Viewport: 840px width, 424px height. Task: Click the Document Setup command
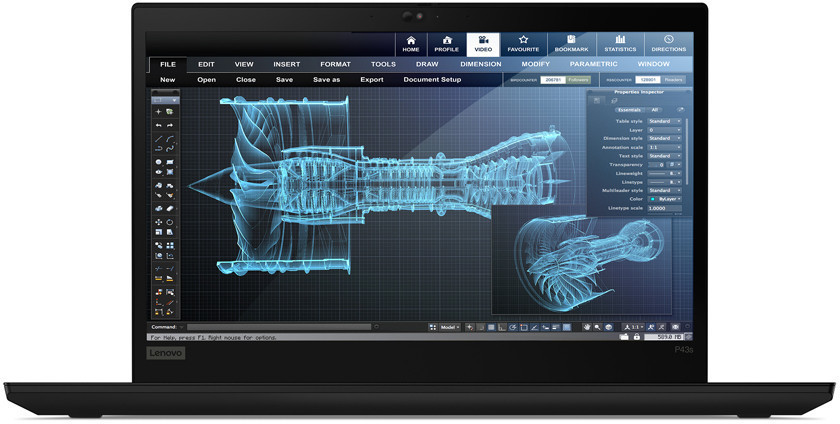tap(432, 79)
